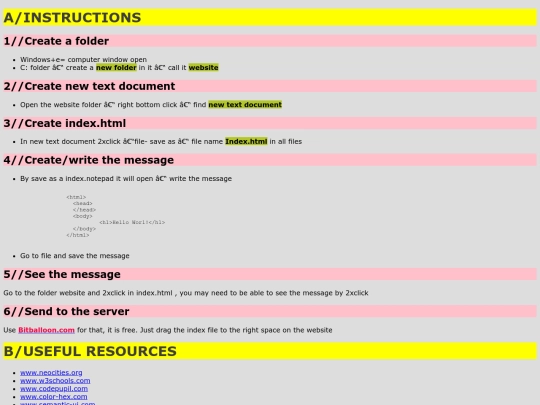
Task: Click the '4//Create/write the message' heading
Action: tap(270, 160)
